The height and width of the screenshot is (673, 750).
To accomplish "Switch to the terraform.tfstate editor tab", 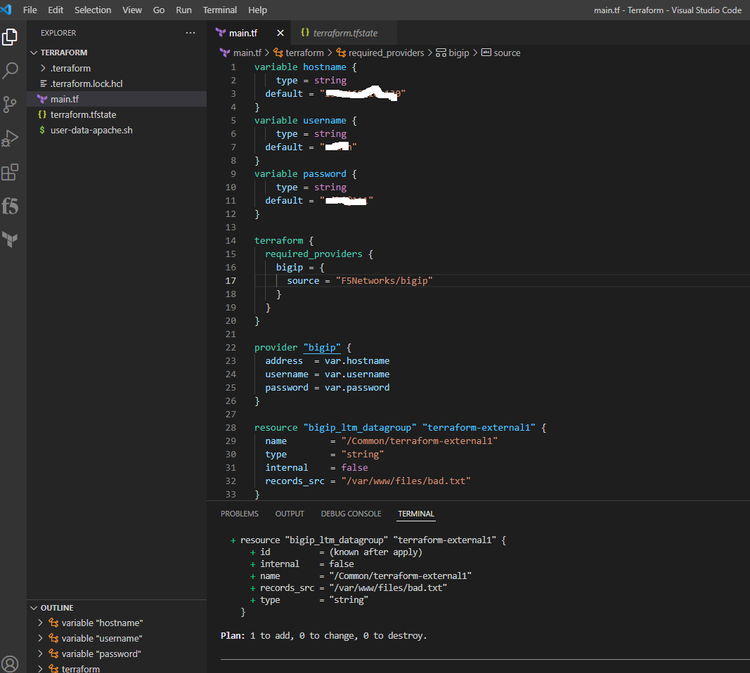I will [345, 33].
